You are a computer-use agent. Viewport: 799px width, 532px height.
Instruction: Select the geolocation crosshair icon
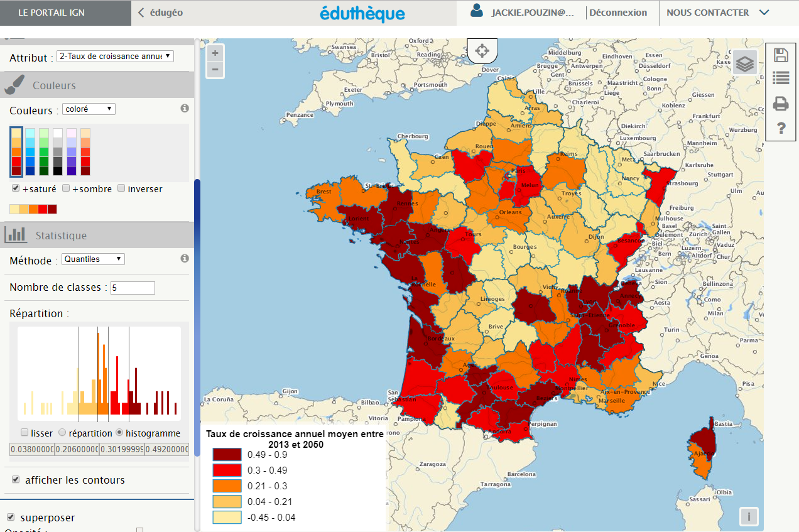[x=482, y=50]
